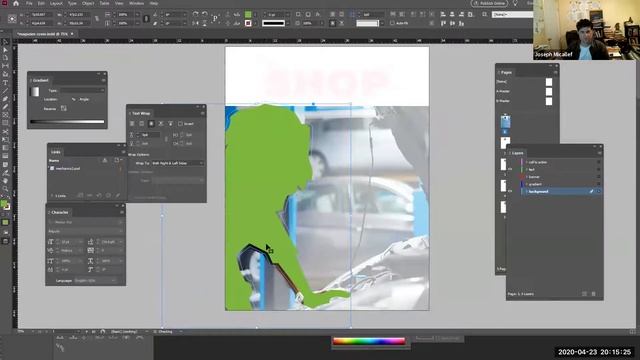This screenshot has width=640, height=360.
Task: Click Edit Original pencil icon in Links panel
Action: (118, 196)
